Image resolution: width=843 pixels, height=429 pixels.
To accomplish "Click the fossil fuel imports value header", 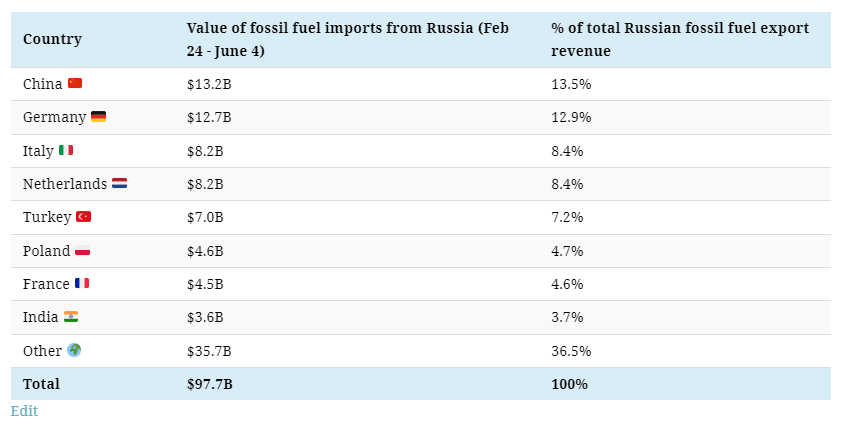I will [347, 40].
